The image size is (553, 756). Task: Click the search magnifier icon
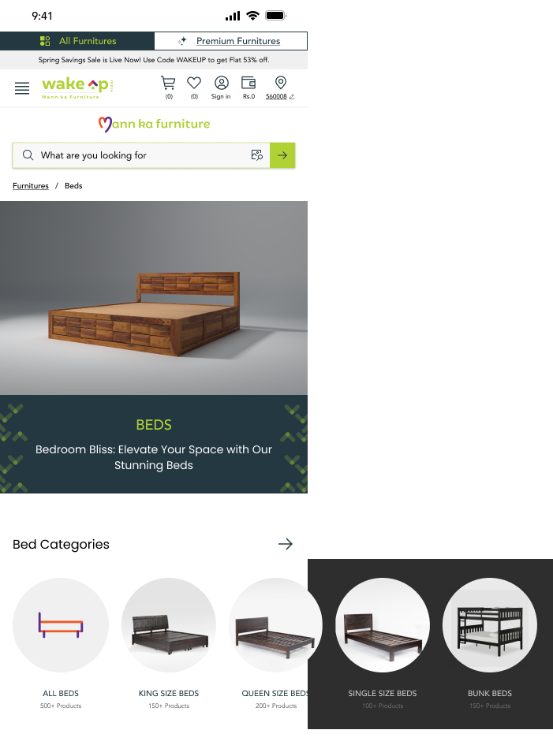[28, 155]
